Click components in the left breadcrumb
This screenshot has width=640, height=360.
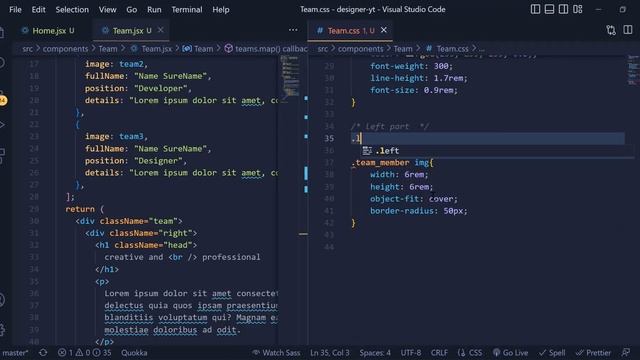coord(65,49)
